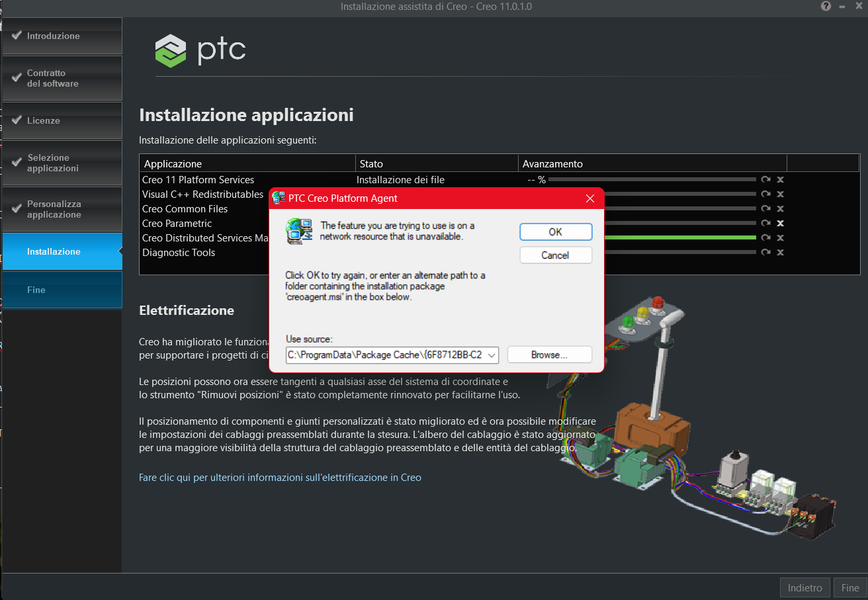Click the Browse... button in the dialog
Screen dimensions: 868x600
tap(550, 355)
